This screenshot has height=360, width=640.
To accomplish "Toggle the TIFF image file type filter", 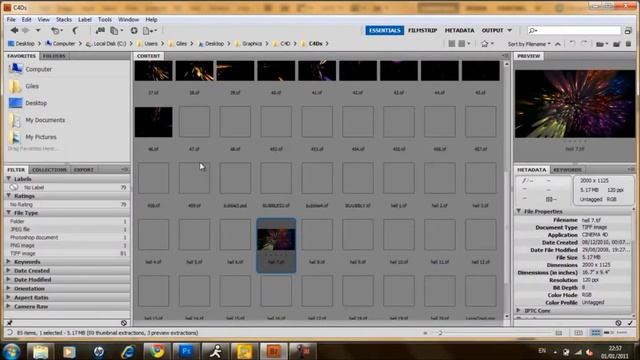I will (x=67, y=253).
